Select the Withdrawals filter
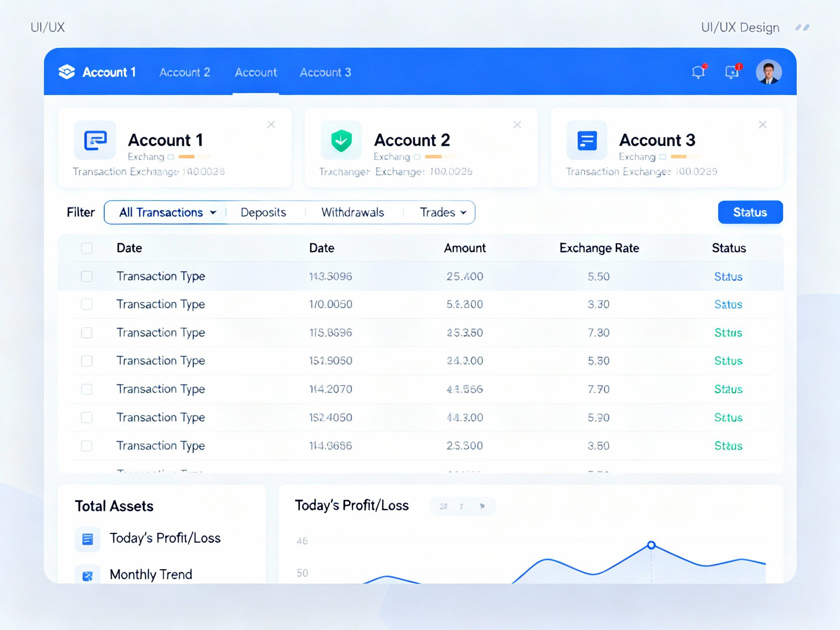The height and width of the screenshot is (630, 840). (x=353, y=212)
